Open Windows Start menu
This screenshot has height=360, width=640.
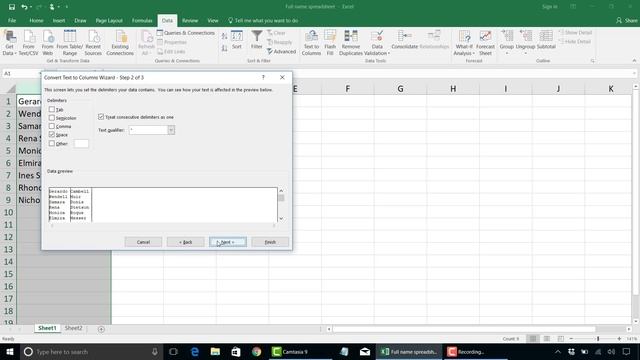click(x=9, y=351)
